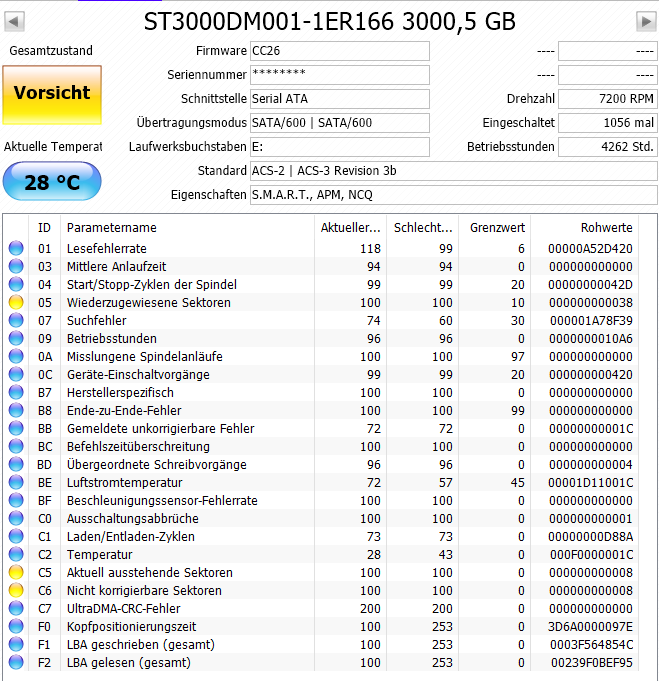Select the Mittlere Anlaufzeit parameter name

(x=116, y=266)
